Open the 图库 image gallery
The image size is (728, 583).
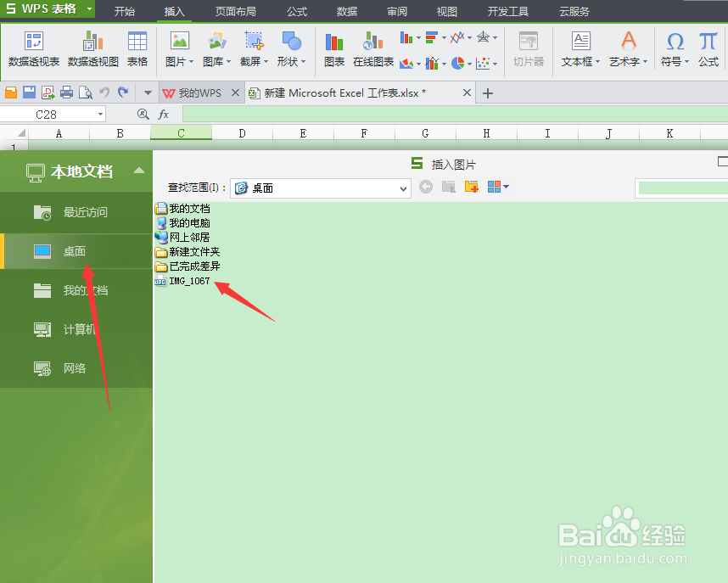[x=217, y=49]
